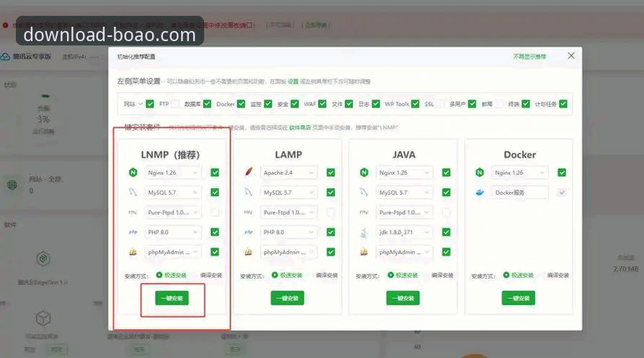The height and width of the screenshot is (358, 644).
Task: Click the phpMyAdmin sailboat icon in LAMP card
Action: tap(249, 252)
